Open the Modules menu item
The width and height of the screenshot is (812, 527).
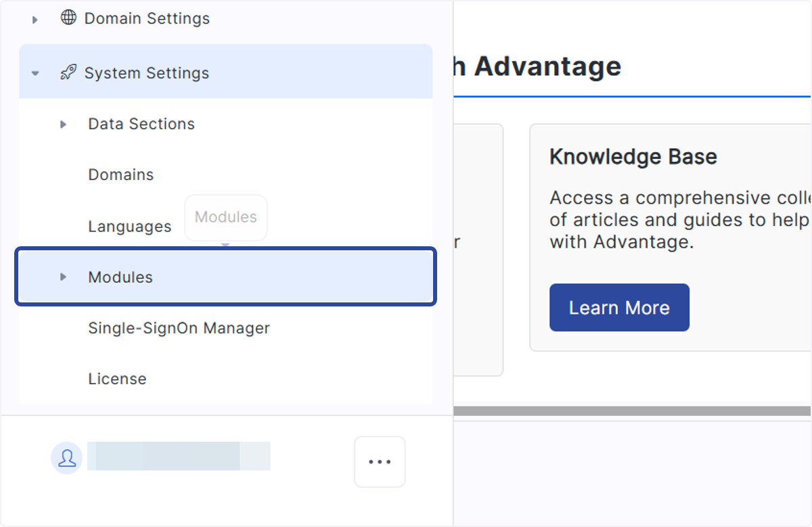(x=226, y=277)
